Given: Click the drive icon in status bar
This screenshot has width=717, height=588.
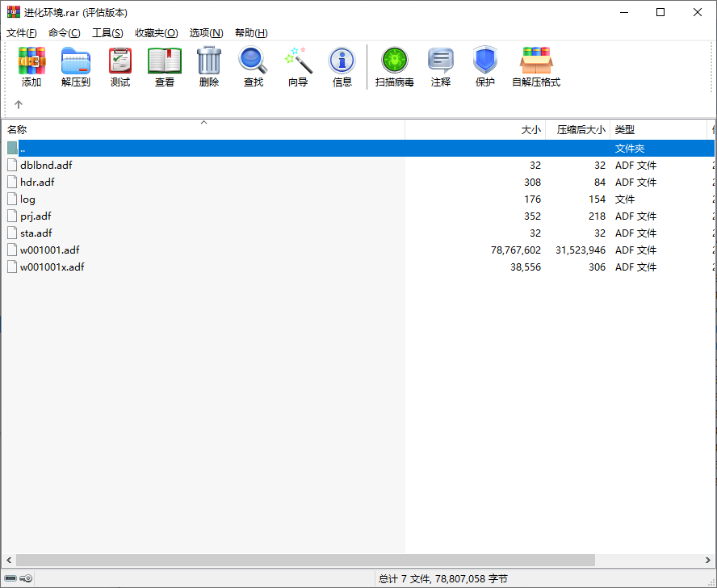Looking at the screenshot, I should 10,578.
